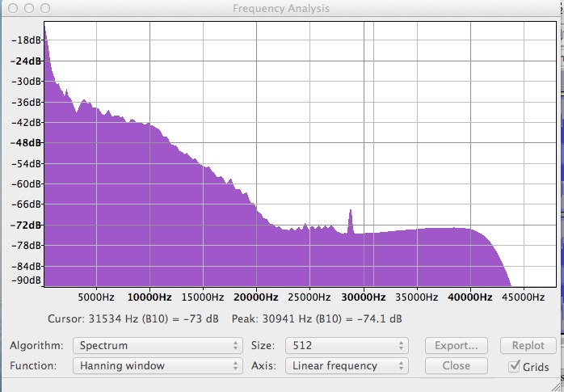Open the Size dropdown showing 512
This screenshot has width=564, height=392.
point(347,346)
